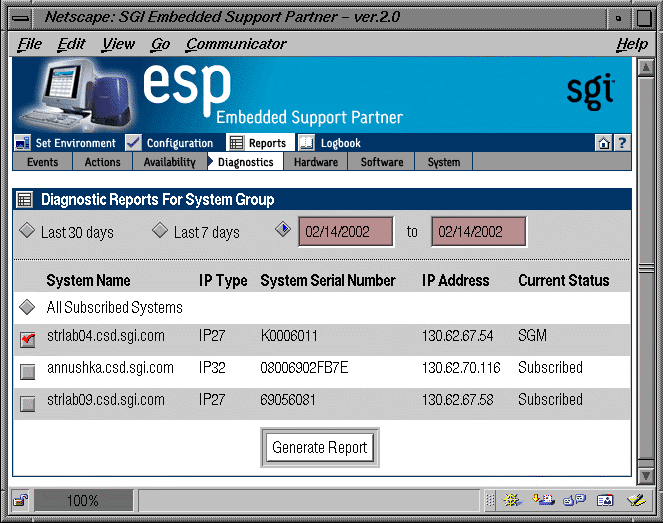Viewport: 663px width, 523px height.
Task: Click component bar grip handle
Action: [490, 500]
